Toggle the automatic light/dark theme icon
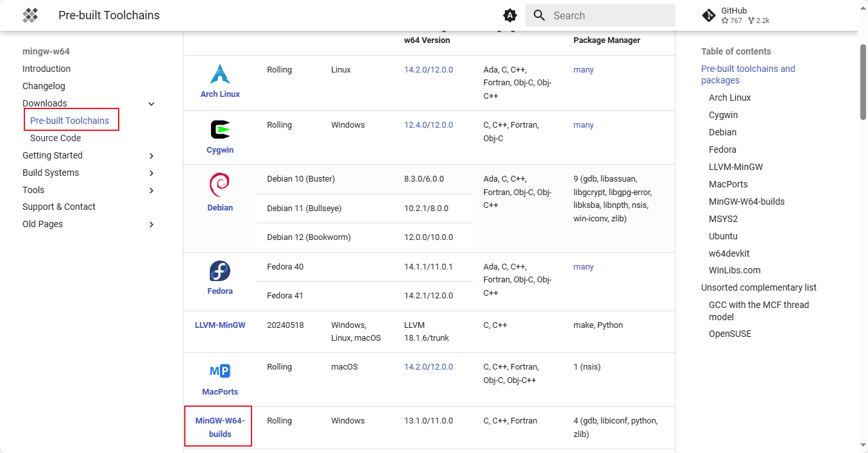Viewport: 868px width, 453px height. click(510, 15)
